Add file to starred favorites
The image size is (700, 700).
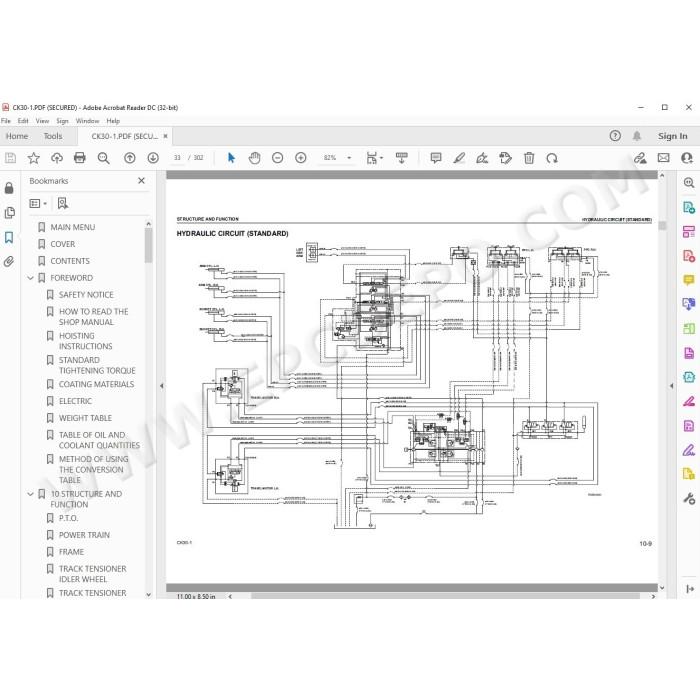[33, 158]
